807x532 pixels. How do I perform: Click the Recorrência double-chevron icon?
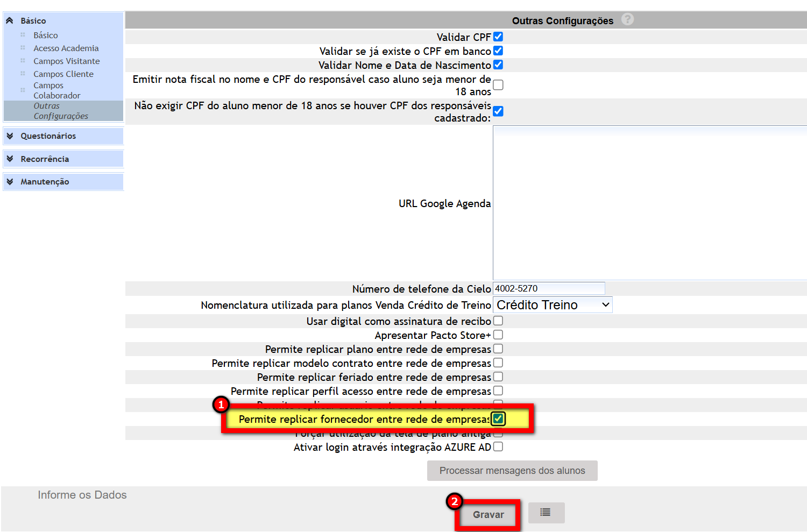10,159
